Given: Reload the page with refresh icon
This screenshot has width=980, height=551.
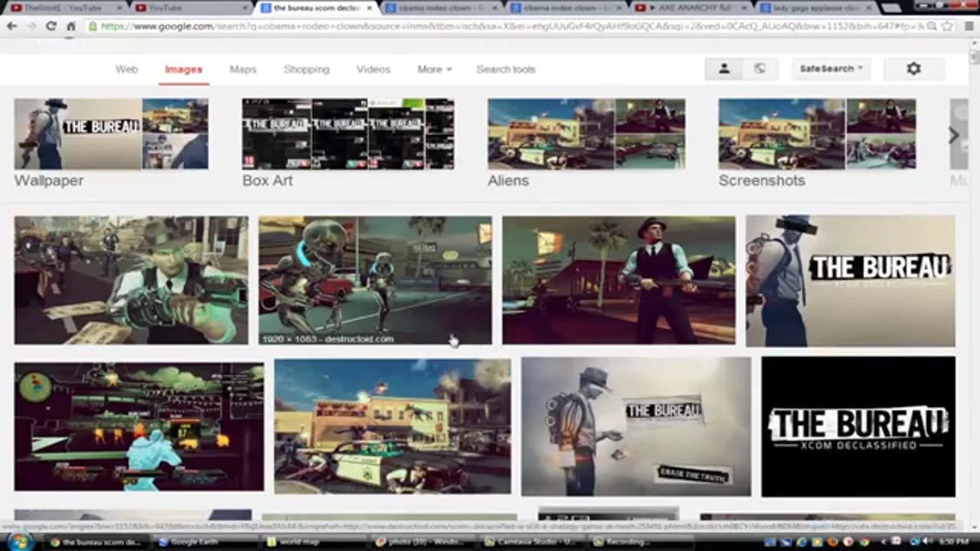Looking at the screenshot, I should (x=51, y=26).
